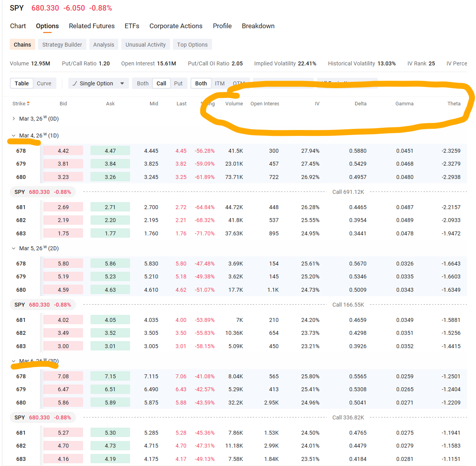Click the 1.77 ask cell

point(110,233)
